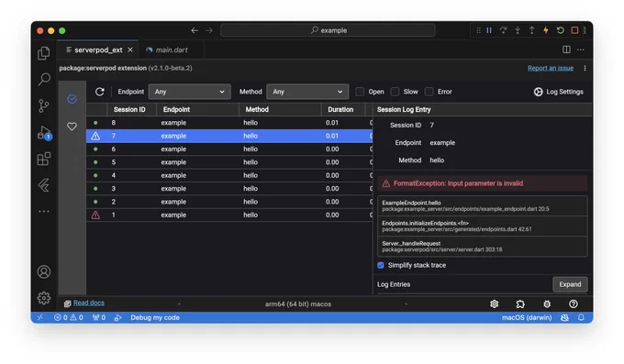
Task: Click Debug my code in status bar
Action: click(x=155, y=317)
